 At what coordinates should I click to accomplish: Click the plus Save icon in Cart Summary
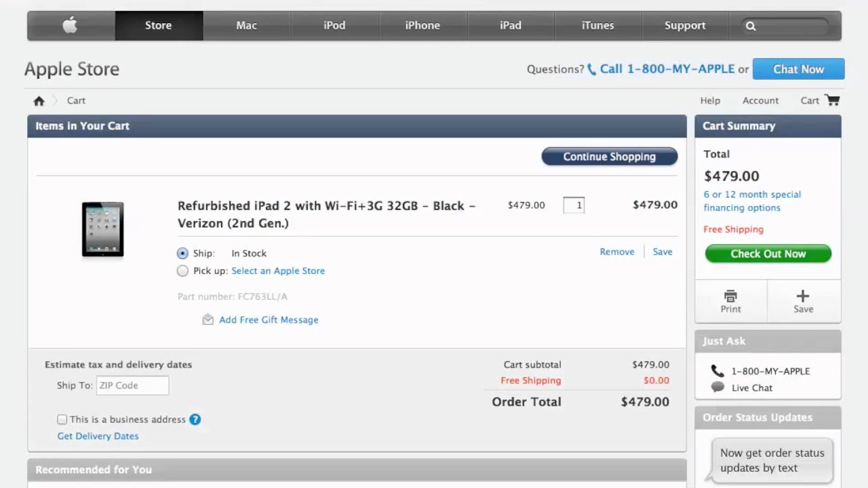pos(803,296)
